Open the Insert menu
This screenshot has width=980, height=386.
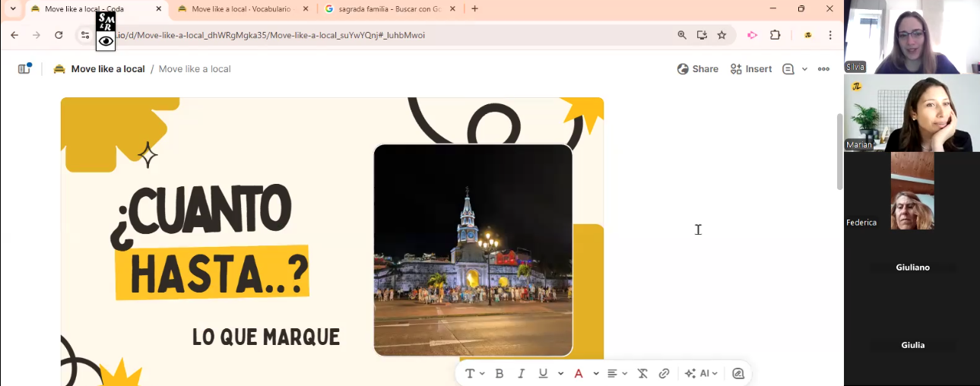[x=751, y=68]
